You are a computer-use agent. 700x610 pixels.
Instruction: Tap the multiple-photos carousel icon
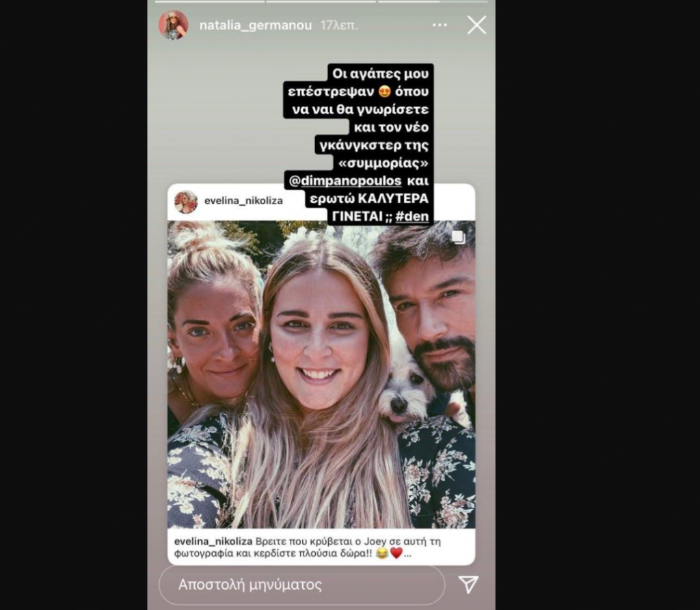coord(458,237)
